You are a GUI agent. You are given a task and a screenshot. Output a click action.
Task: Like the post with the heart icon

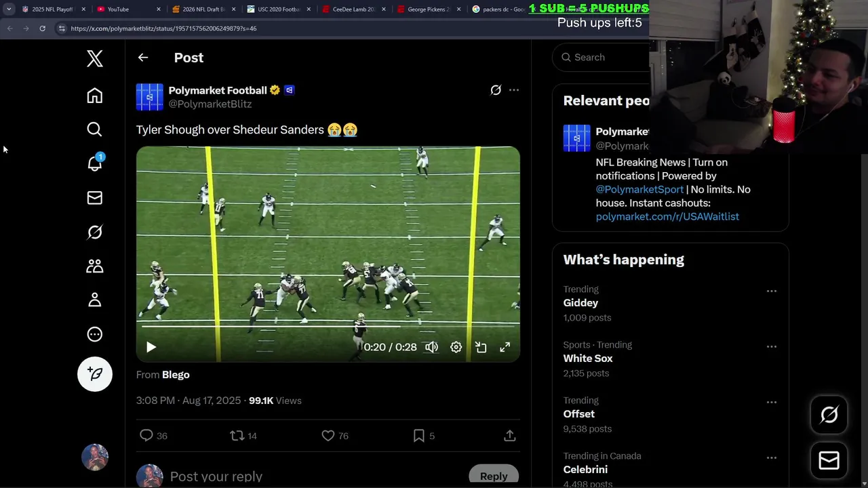tap(335, 436)
